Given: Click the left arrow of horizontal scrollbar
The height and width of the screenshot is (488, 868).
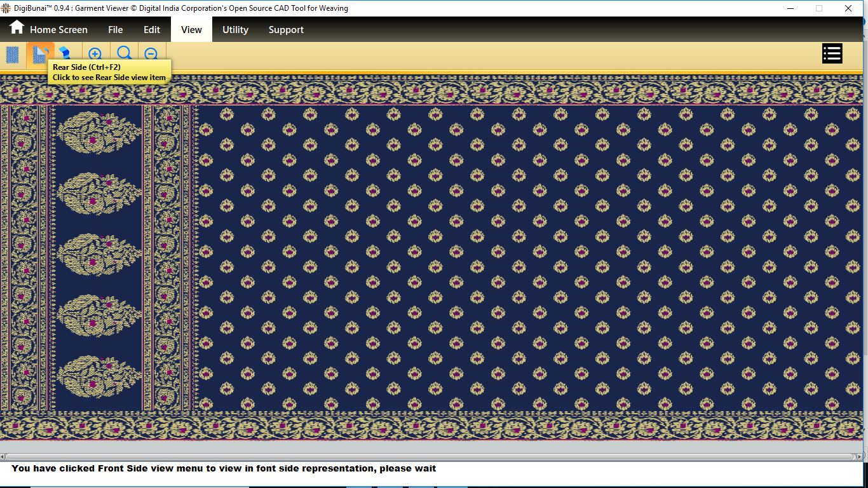Looking at the screenshot, I should (3, 456).
